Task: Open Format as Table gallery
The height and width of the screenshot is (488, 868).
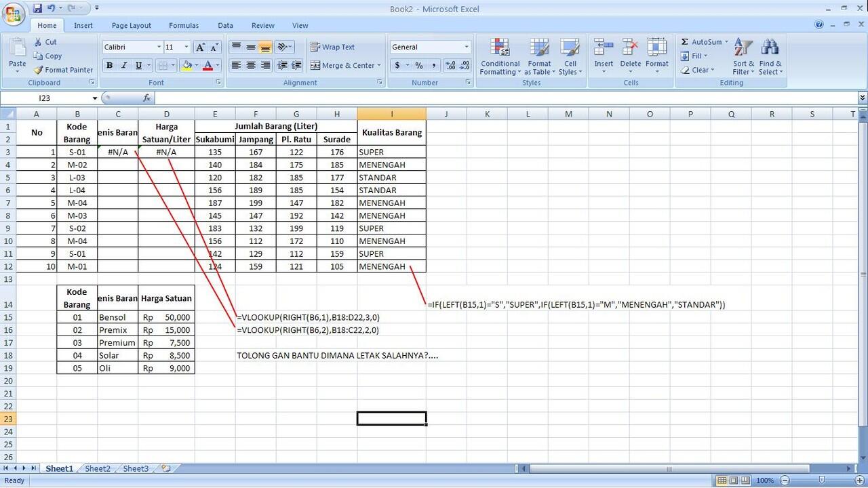Action: (540, 57)
